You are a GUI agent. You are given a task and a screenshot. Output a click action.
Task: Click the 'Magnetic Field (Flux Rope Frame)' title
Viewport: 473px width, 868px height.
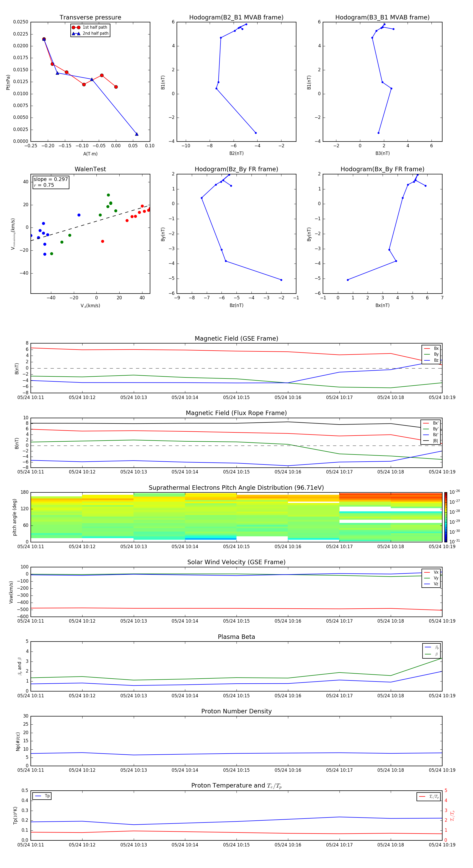click(236, 413)
